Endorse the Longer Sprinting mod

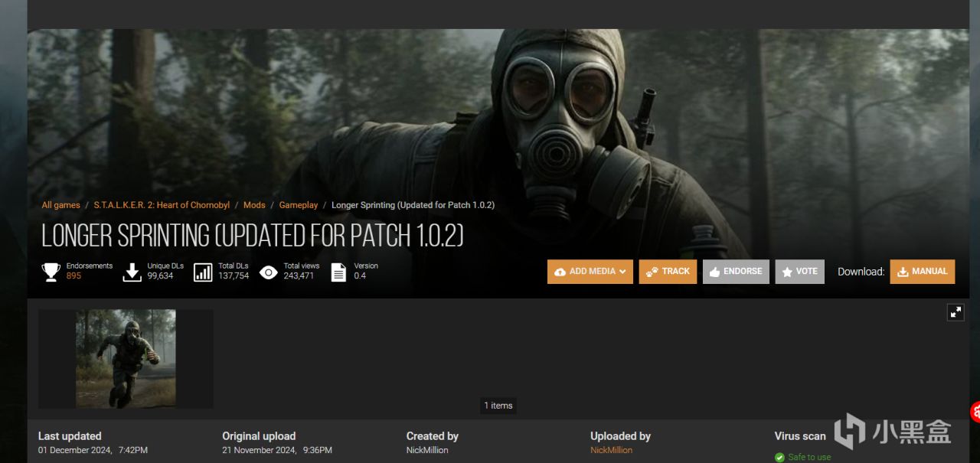[x=736, y=272]
